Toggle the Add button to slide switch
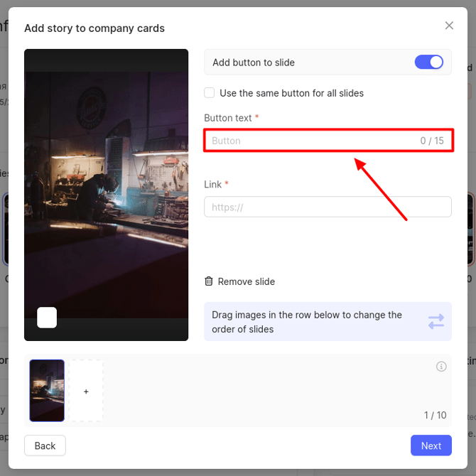 click(x=429, y=63)
